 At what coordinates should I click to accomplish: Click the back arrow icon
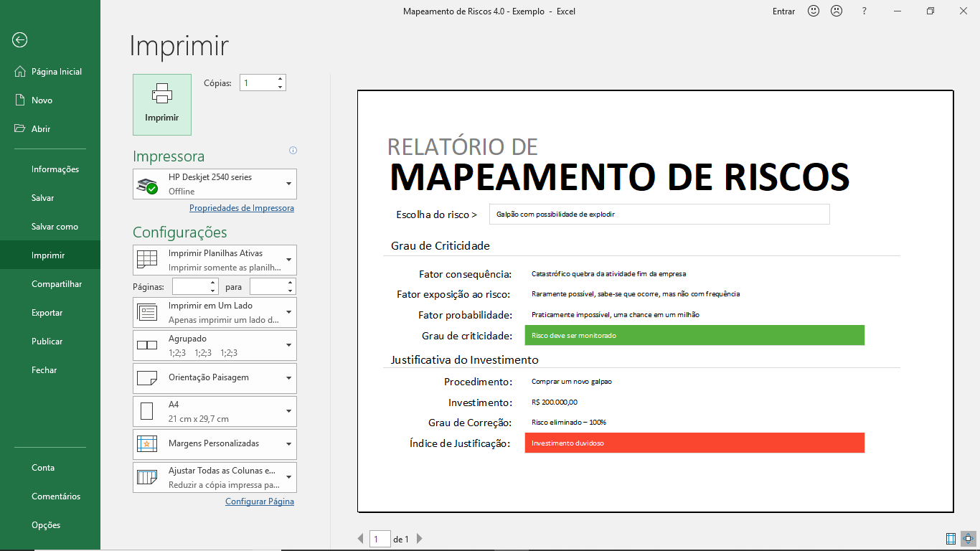pyautogui.click(x=20, y=40)
